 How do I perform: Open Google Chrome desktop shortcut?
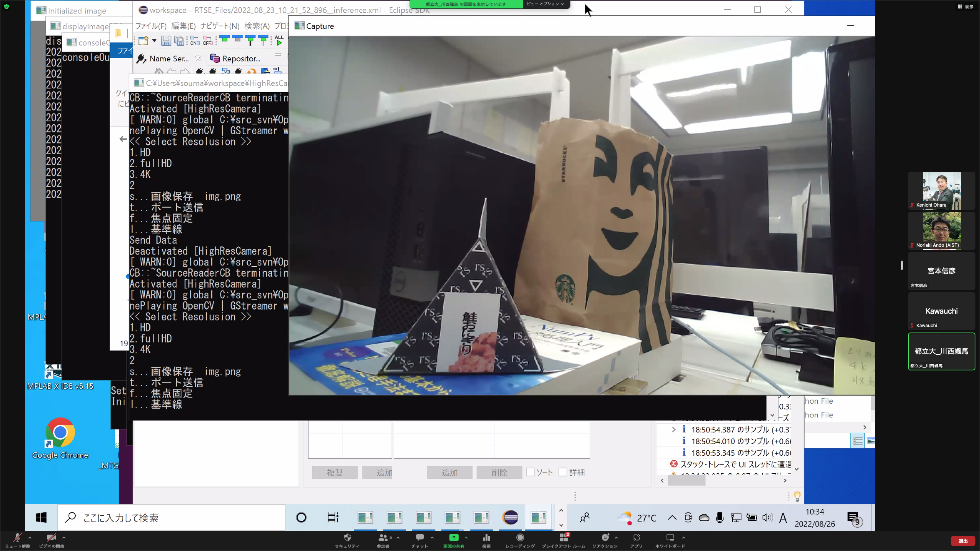tap(60, 439)
